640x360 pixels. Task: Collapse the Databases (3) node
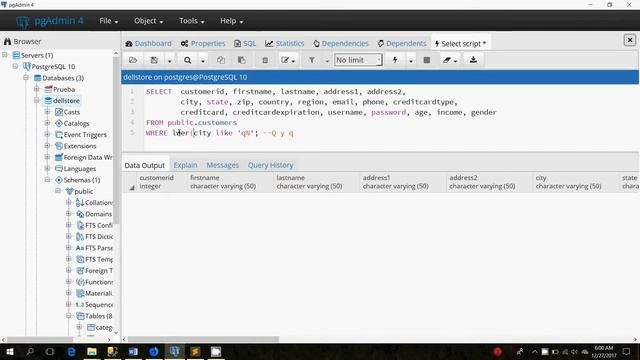click(26, 78)
